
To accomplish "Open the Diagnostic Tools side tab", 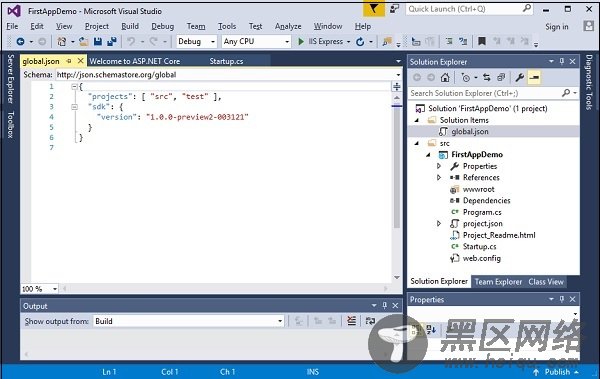I will tap(589, 82).
